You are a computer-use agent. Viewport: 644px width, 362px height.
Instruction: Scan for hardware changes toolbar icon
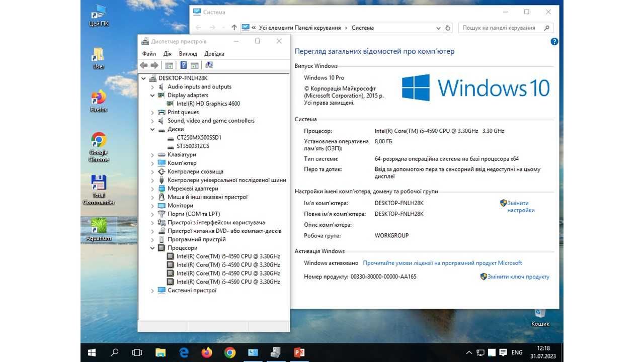[209, 65]
